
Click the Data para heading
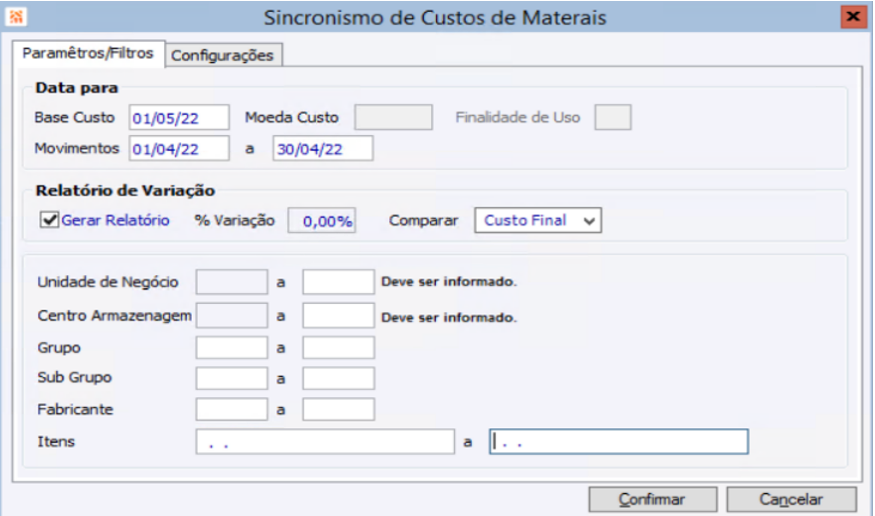pyautogui.click(x=76, y=88)
